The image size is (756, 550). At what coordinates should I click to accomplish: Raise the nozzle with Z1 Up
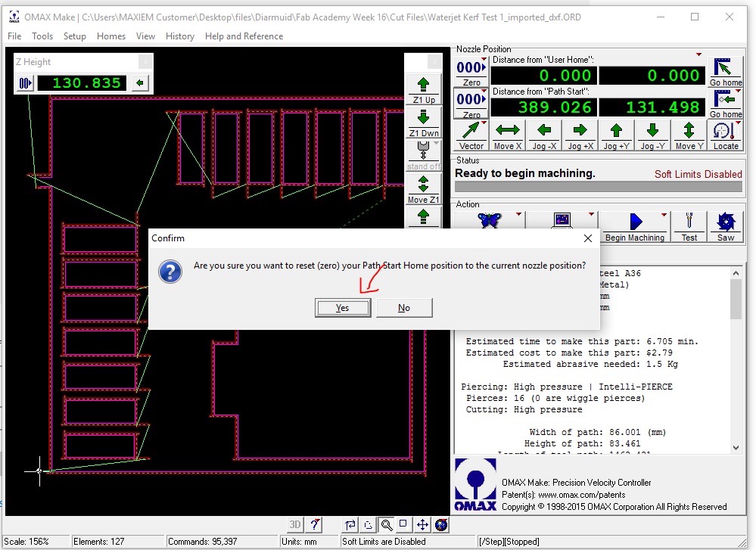point(423,90)
